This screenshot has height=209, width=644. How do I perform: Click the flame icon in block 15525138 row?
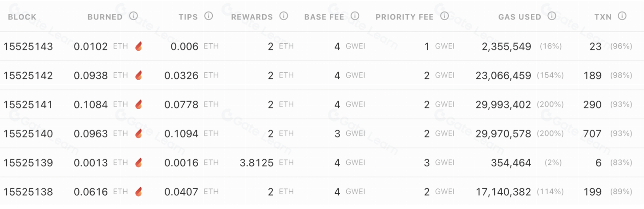point(139,192)
